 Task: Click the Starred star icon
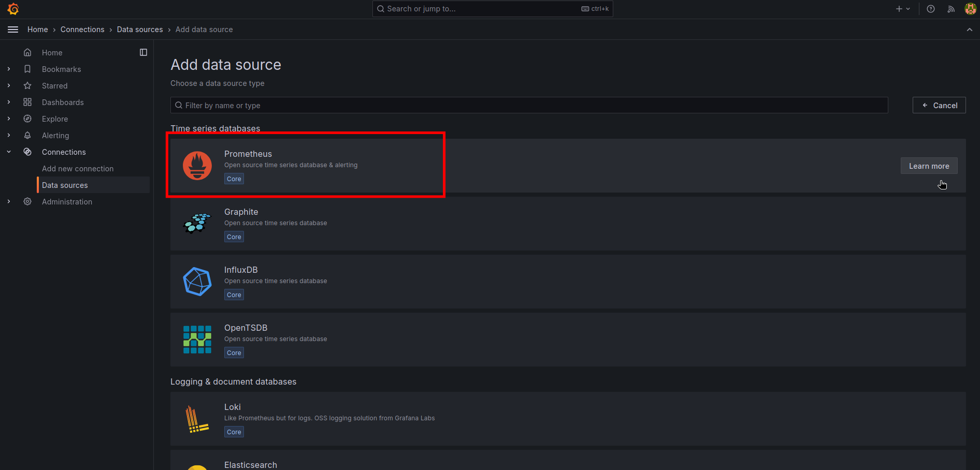(x=27, y=85)
